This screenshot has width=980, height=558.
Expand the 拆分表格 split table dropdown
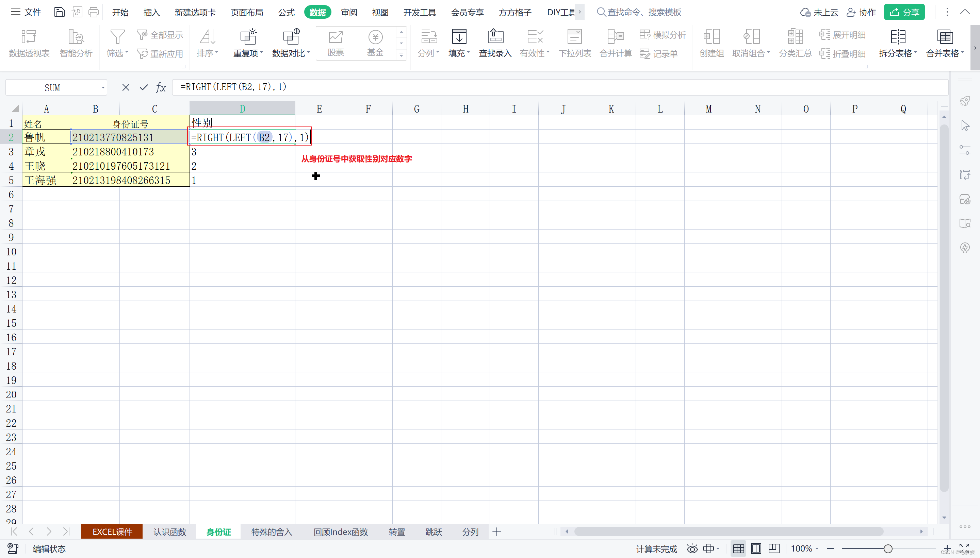click(x=898, y=53)
